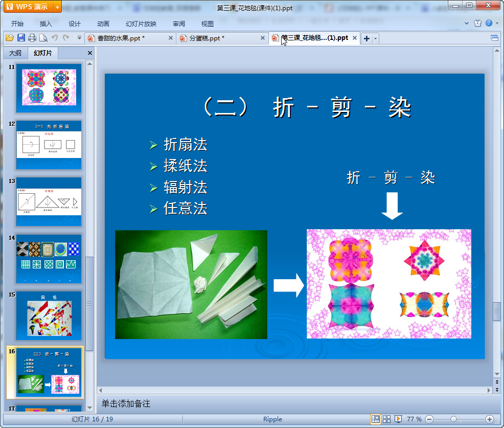Click the notes field 单击添加备注
504x428 pixels.
click(x=126, y=403)
